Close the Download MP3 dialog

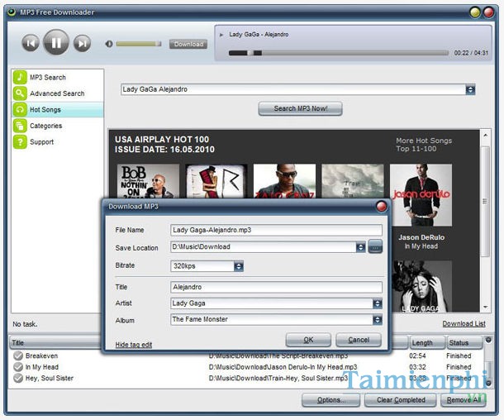(381, 207)
